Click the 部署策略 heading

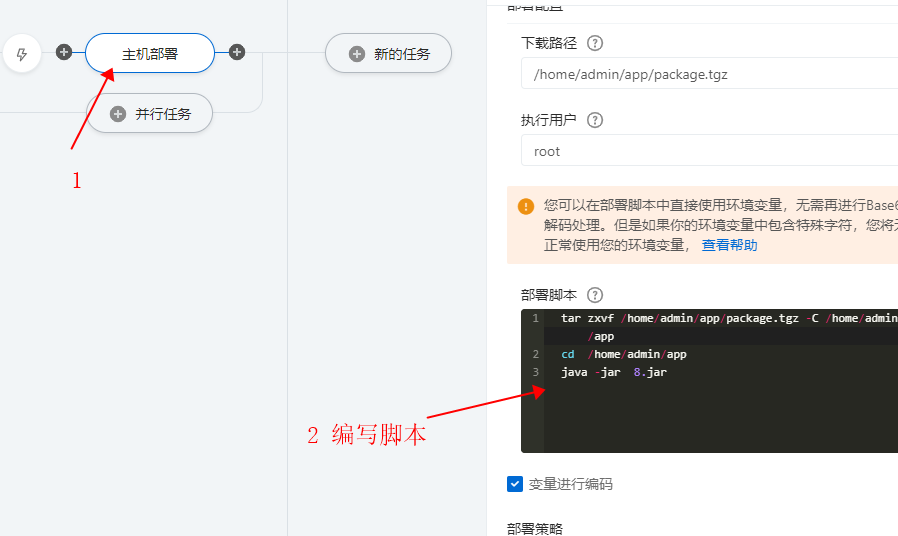[x=535, y=529]
